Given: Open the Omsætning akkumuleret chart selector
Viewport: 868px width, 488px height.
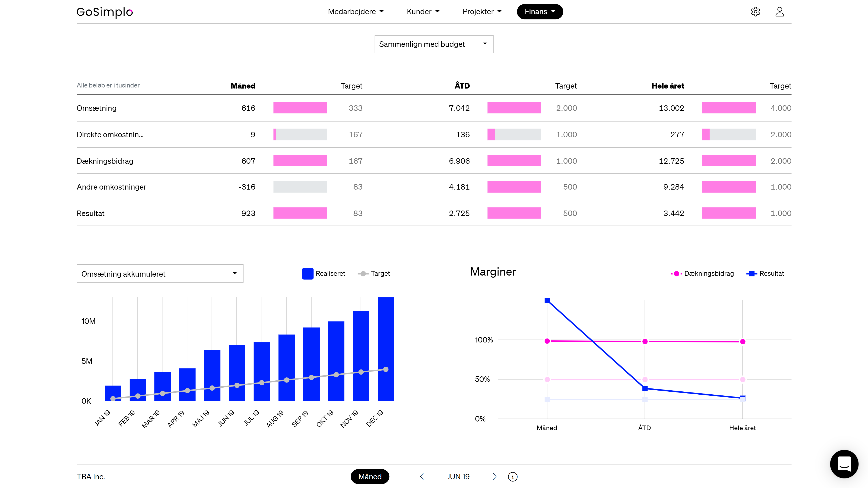Looking at the screenshot, I should [160, 273].
